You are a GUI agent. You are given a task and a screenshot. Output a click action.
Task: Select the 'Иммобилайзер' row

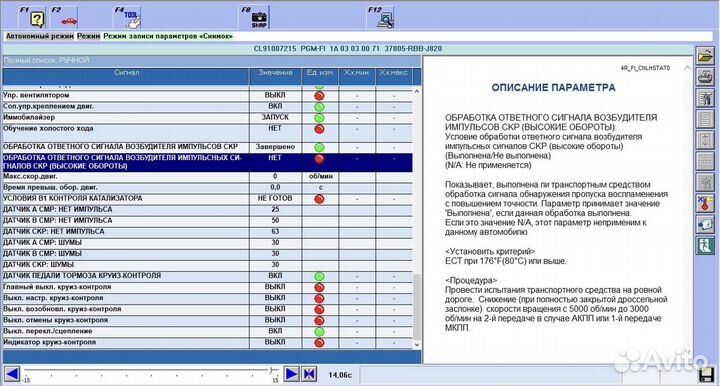[x=208, y=117]
